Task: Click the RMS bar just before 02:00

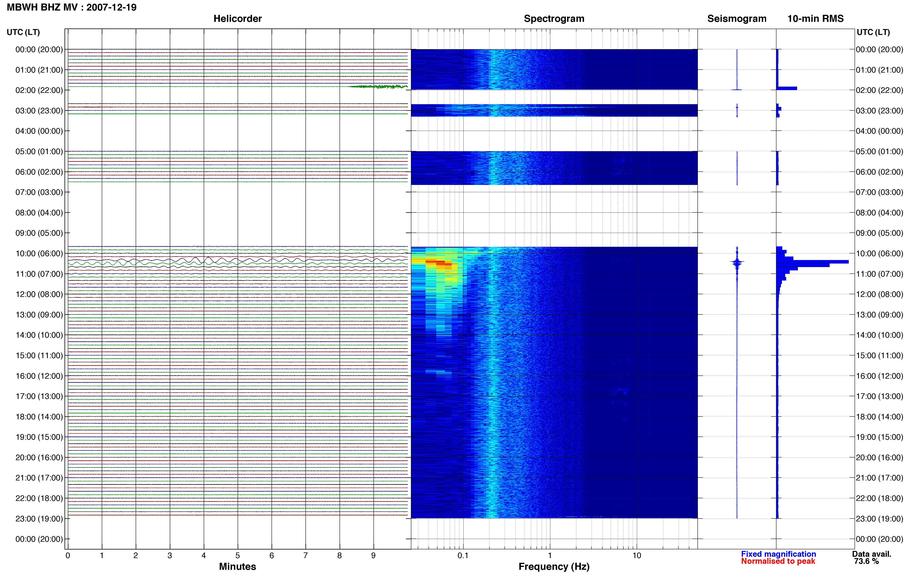Action: coord(787,88)
